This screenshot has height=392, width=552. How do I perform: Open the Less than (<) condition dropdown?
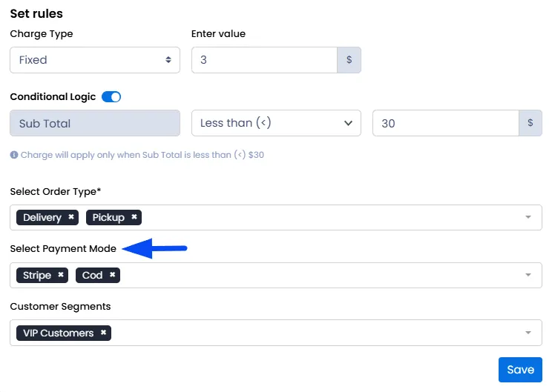pos(276,123)
